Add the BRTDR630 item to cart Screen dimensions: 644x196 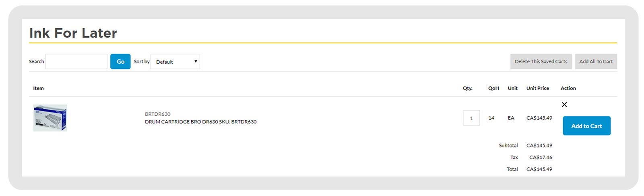point(586,126)
